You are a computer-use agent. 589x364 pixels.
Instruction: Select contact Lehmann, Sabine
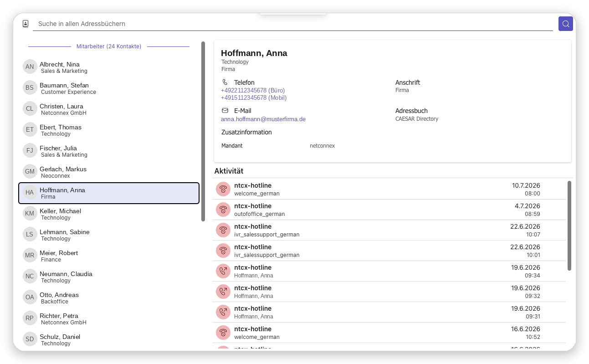(109, 235)
